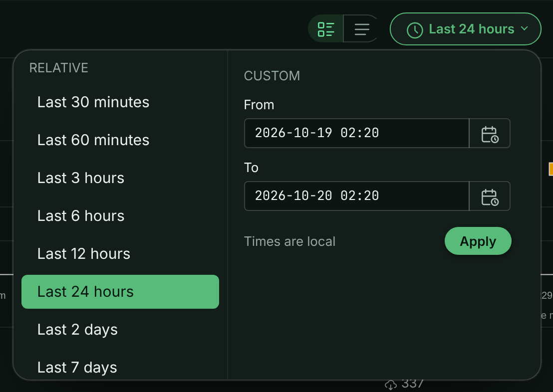Select Last 30 minutes
This screenshot has width=553, height=392.
120,102
